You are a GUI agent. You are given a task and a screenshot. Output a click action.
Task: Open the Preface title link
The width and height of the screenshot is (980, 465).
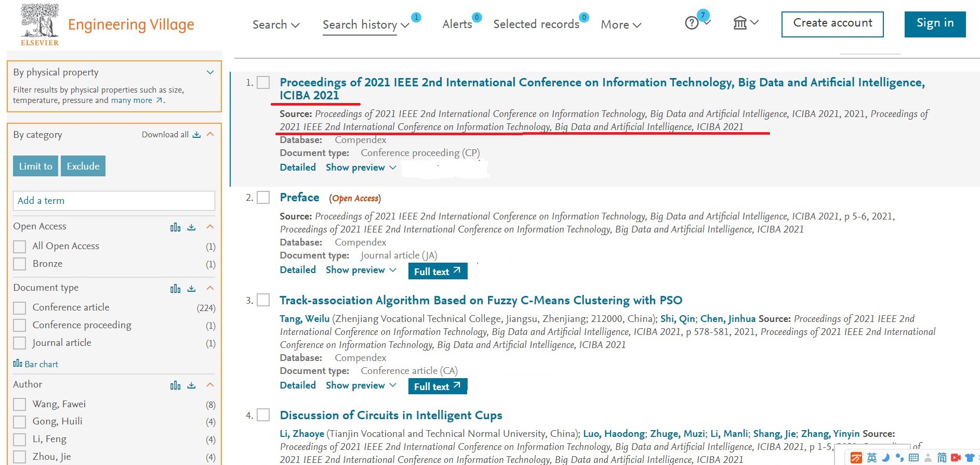pyautogui.click(x=299, y=198)
